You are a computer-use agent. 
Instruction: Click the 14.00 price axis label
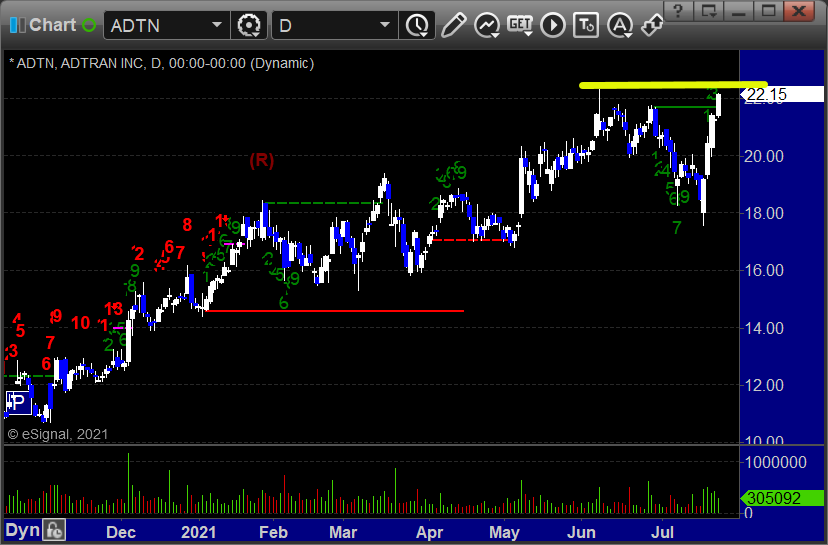pyautogui.click(x=764, y=328)
